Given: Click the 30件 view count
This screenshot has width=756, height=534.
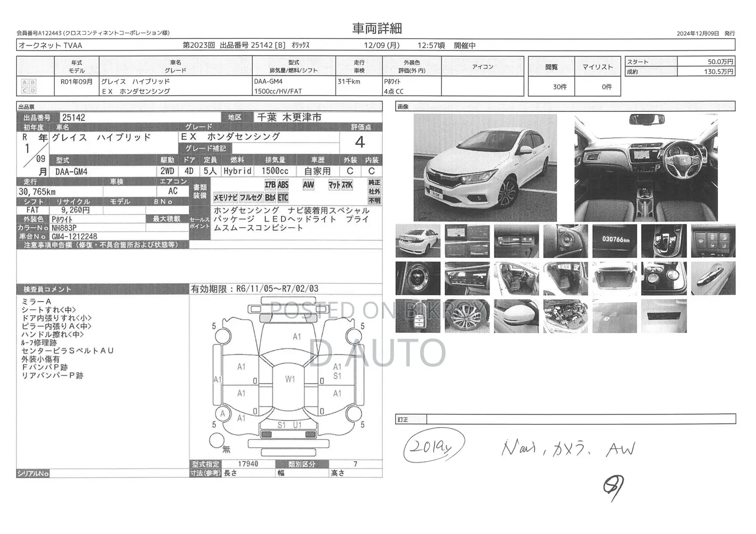Looking at the screenshot, I should (x=559, y=87).
